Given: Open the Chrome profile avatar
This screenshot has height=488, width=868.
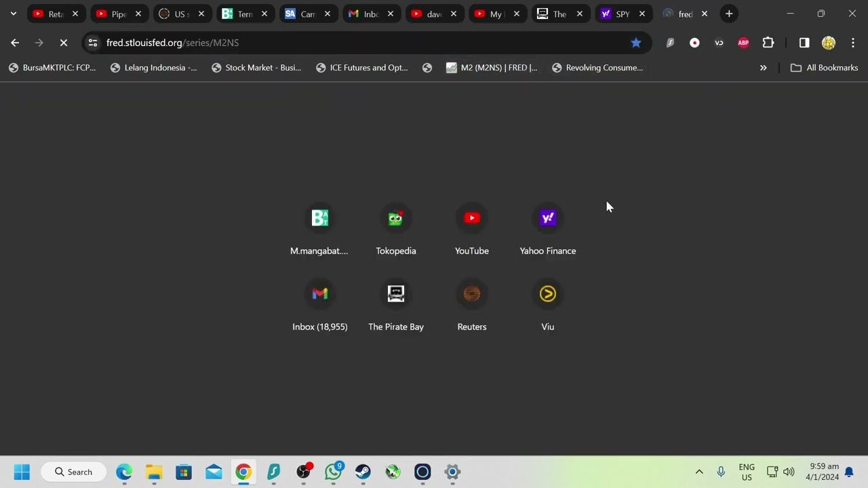Looking at the screenshot, I should pos(829,43).
